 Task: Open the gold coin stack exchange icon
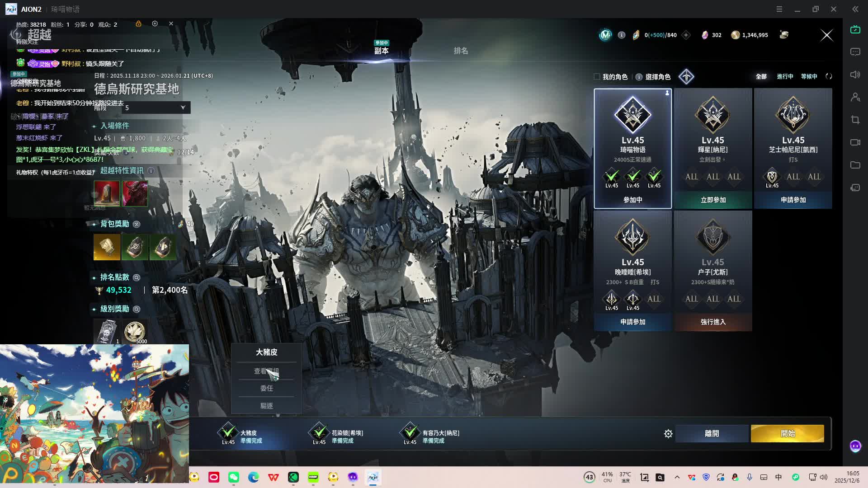[x=784, y=35]
